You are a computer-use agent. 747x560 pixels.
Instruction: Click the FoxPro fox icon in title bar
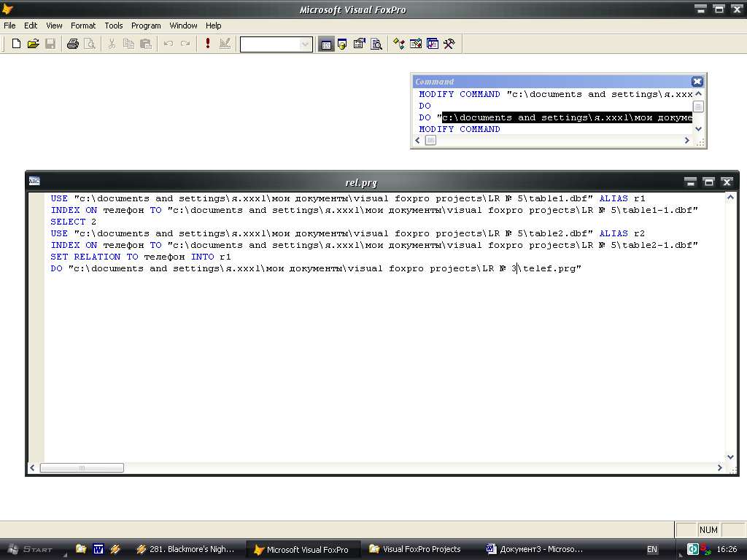click(x=7, y=9)
